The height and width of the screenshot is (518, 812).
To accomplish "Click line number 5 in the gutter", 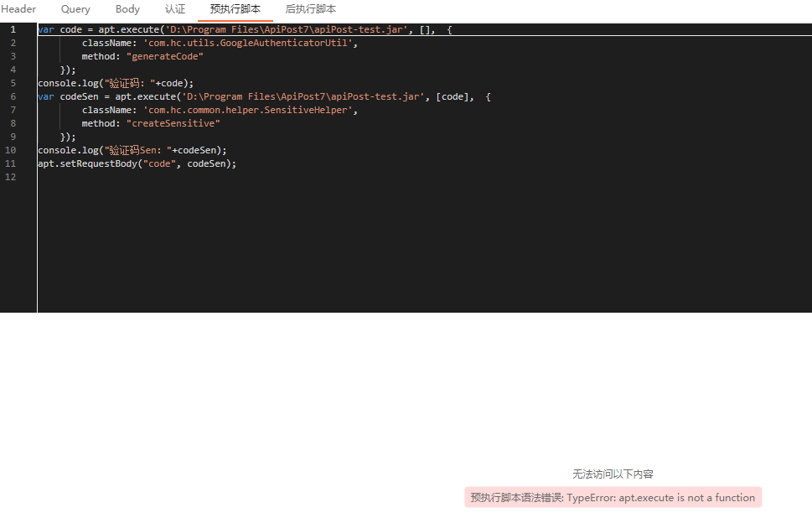I will [13, 83].
